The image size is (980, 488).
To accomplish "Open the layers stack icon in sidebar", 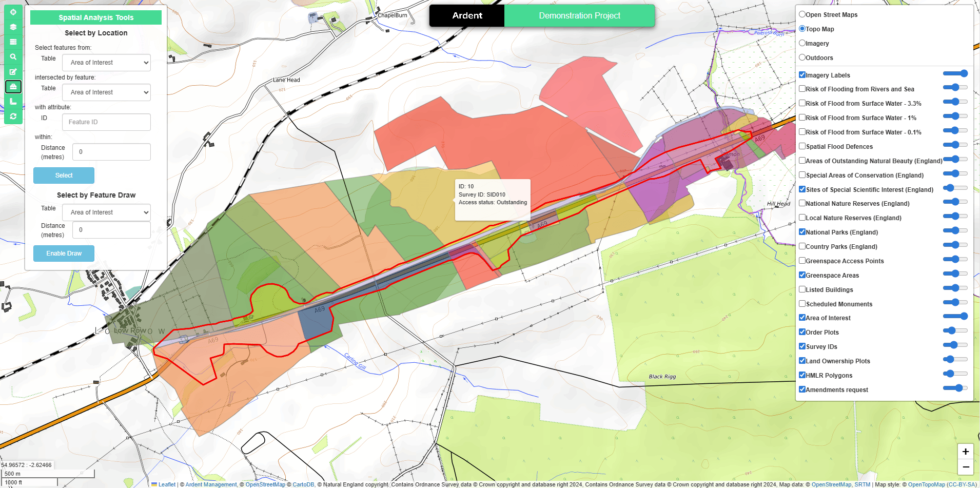I will 13,27.
